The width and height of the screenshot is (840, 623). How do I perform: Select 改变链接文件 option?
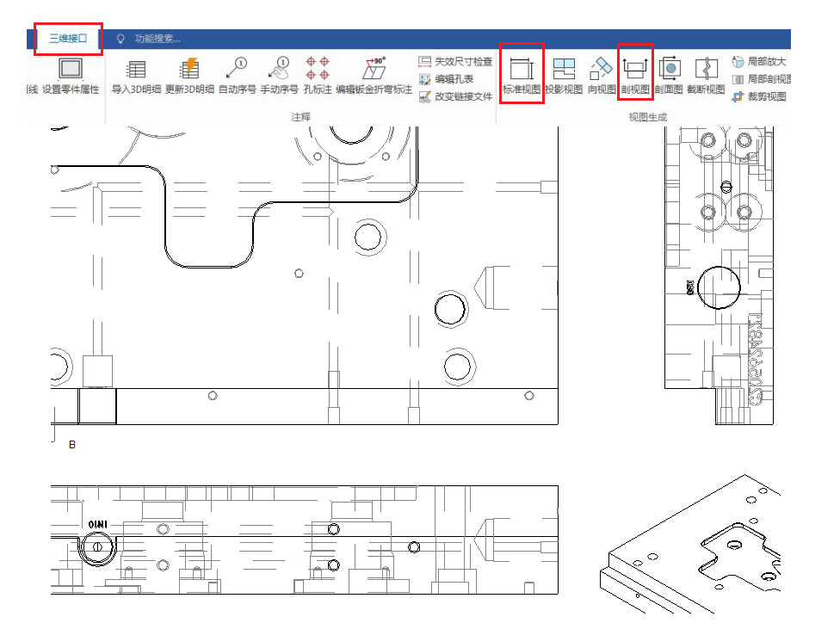point(455,96)
